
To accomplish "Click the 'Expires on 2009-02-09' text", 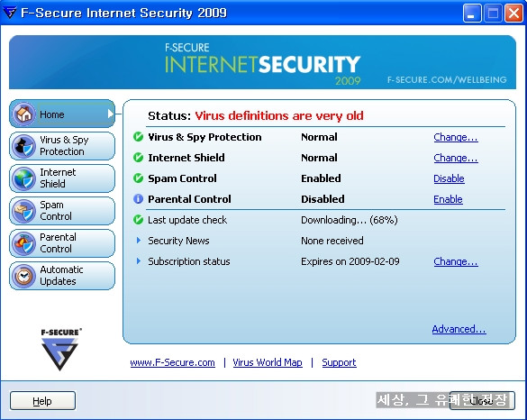I will click(350, 261).
